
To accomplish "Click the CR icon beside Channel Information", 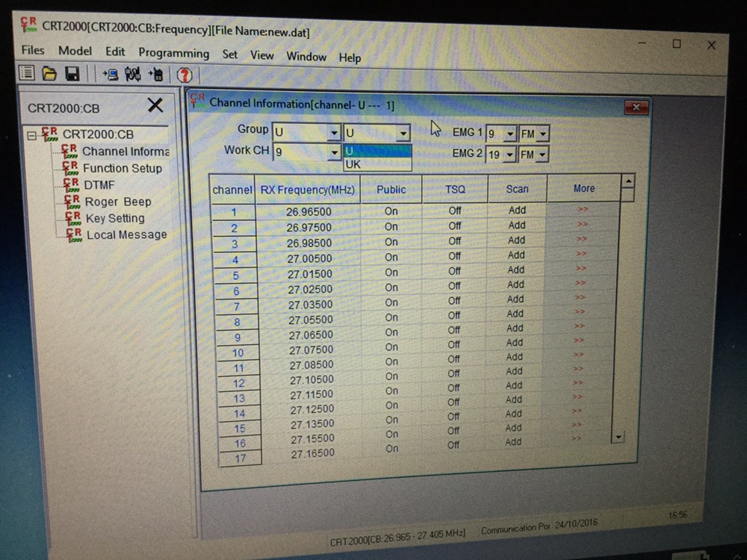I will 69,151.
